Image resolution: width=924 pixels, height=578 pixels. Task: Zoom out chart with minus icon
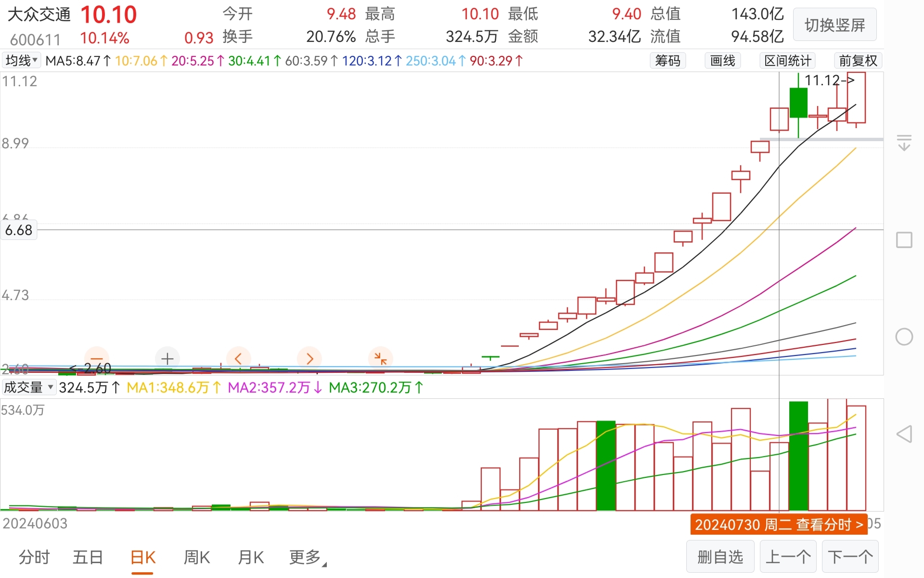pos(97,358)
